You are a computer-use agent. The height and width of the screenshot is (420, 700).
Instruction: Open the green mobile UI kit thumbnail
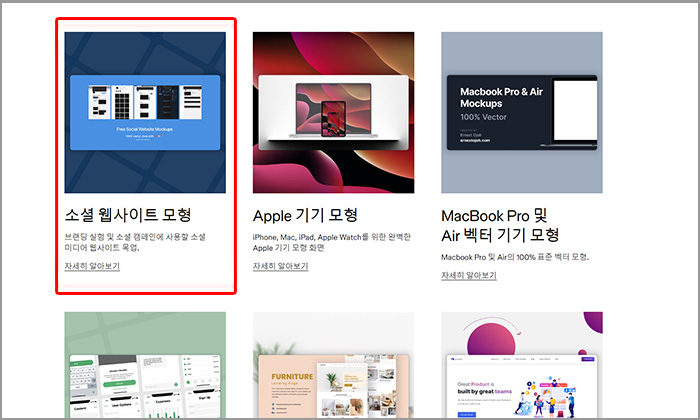[x=145, y=365]
